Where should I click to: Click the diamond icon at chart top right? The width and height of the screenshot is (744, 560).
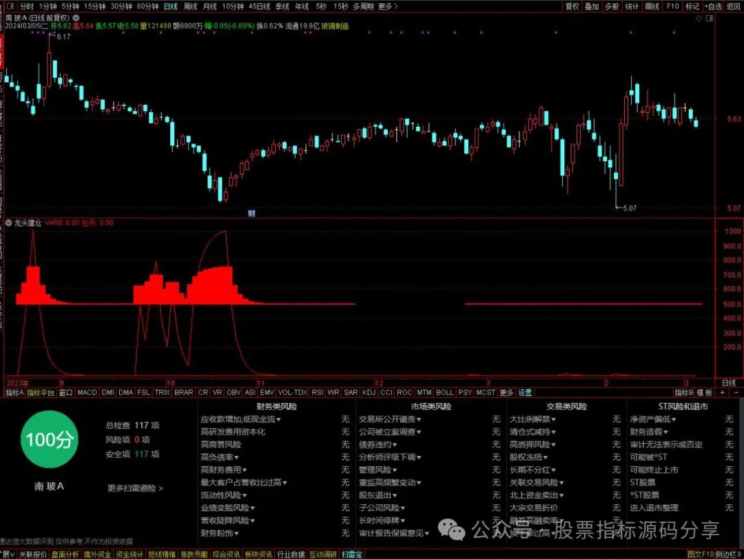tap(699, 18)
